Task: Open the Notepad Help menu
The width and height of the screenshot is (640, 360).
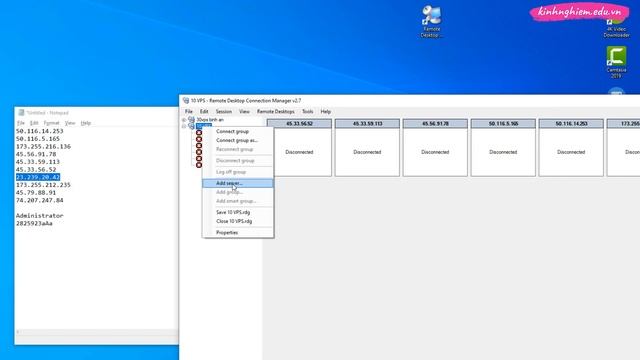Action: [x=86, y=123]
